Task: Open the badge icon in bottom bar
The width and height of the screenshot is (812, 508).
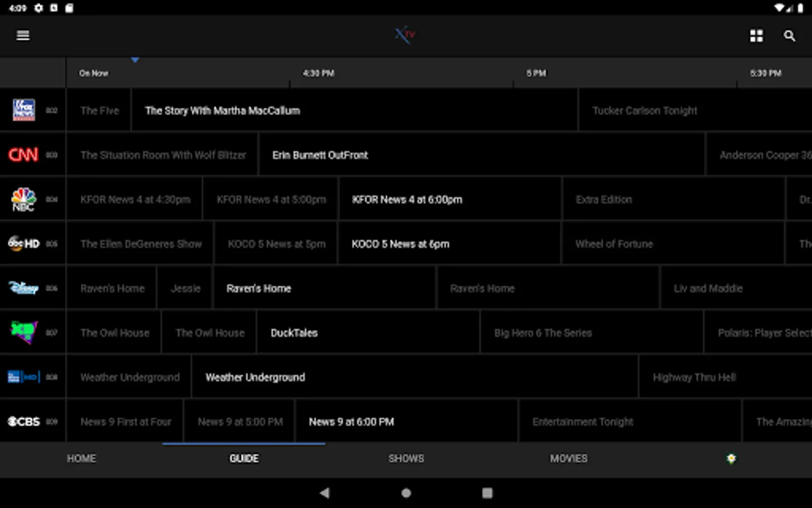Action: 731,458
